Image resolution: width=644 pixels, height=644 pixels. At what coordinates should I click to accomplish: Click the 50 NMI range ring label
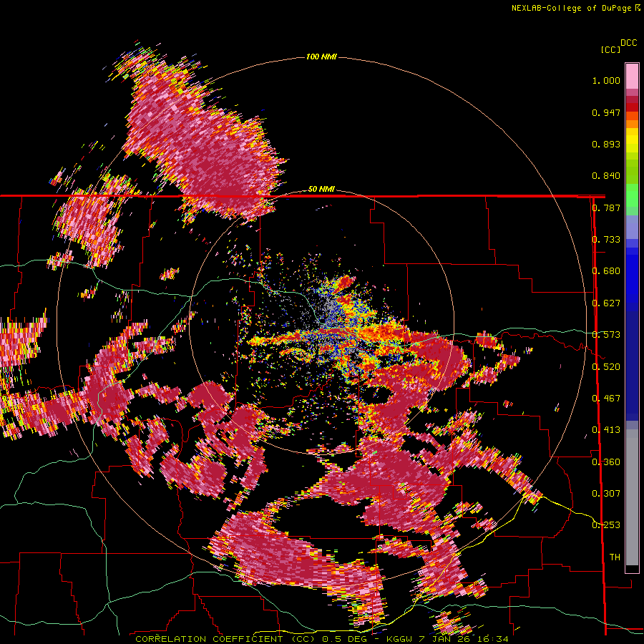[x=321, y=189]
